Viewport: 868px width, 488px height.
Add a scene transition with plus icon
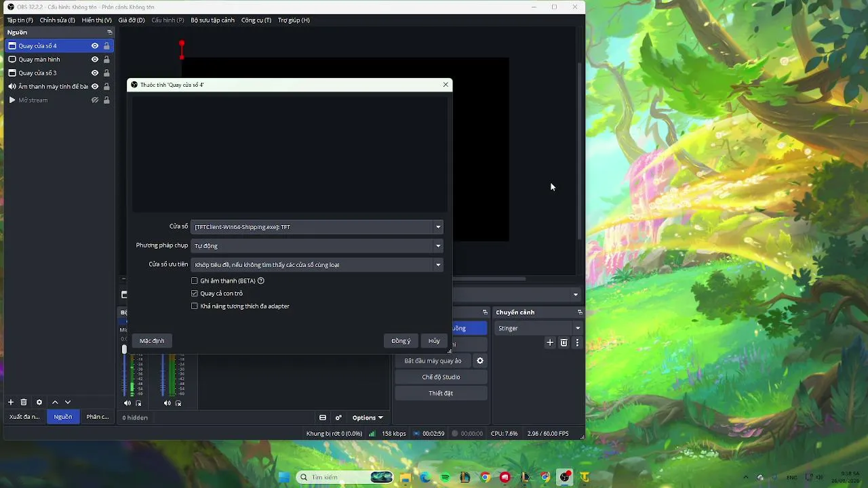coord(550,343)
